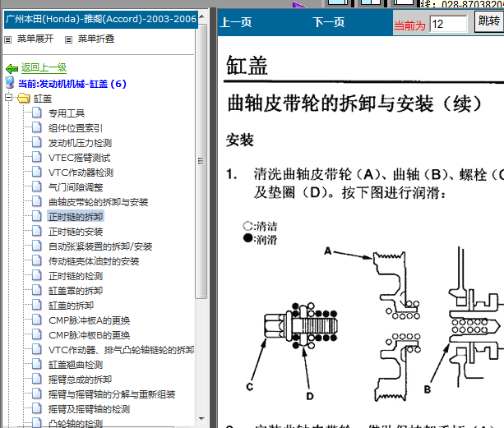The width and height of the screenshot is (504, 428).
Task: Open 缸盖翘曲检测 entry
Action: [76, 365]
